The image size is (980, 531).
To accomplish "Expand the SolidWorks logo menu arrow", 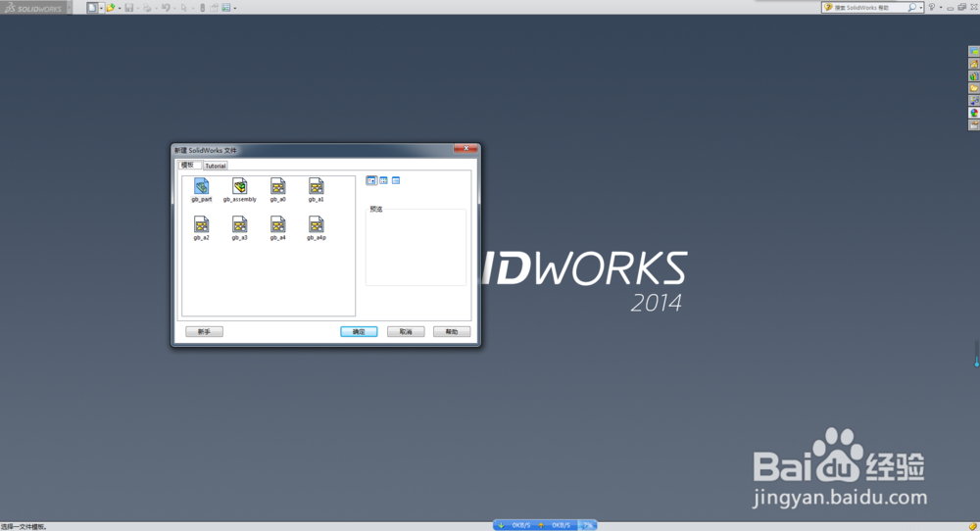I will (x=69, y=8).
